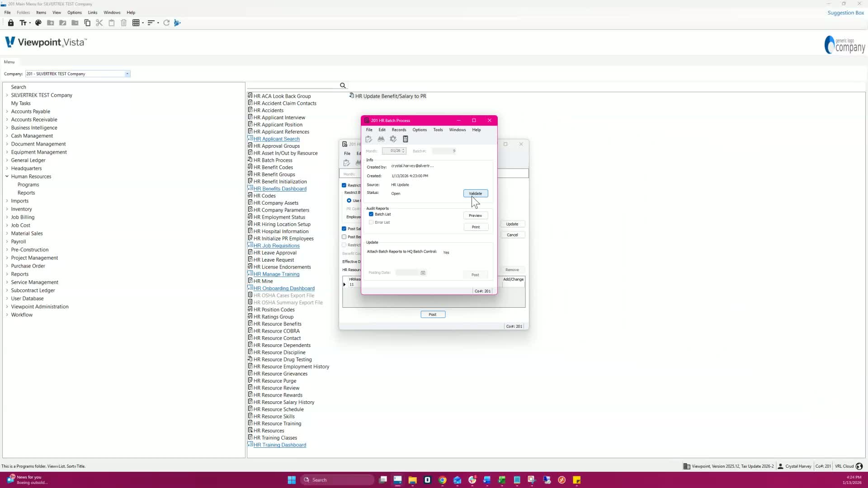The image size is (868, 488).
Task: Click the Validate button
Action: tap(475, 193)
